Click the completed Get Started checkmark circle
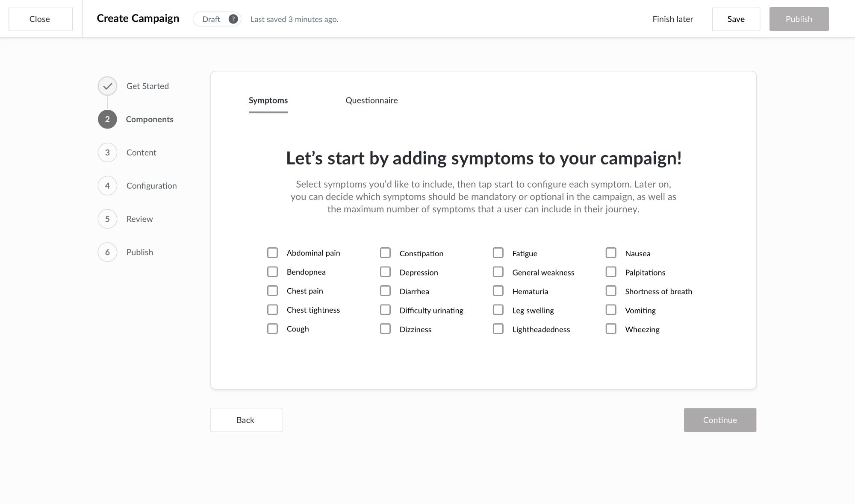This screenshot has height=504, width=855. 107,86
